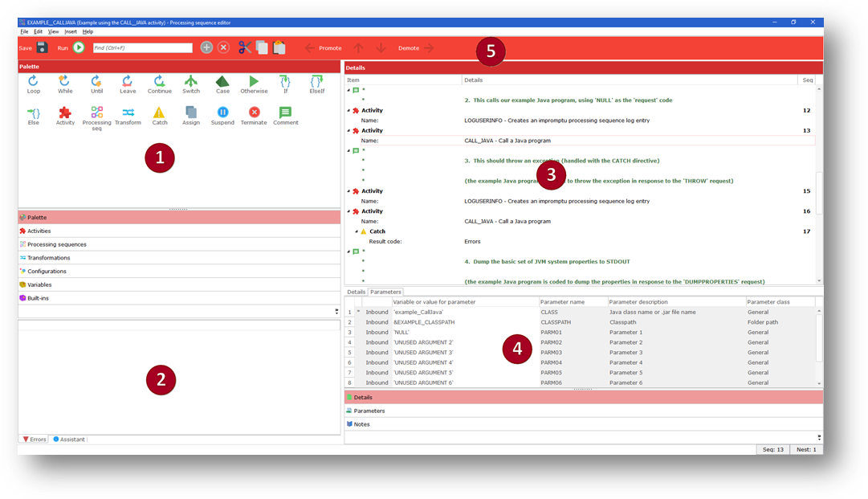
Task: Open the Insert menu
Action: (x=71, y=31)
